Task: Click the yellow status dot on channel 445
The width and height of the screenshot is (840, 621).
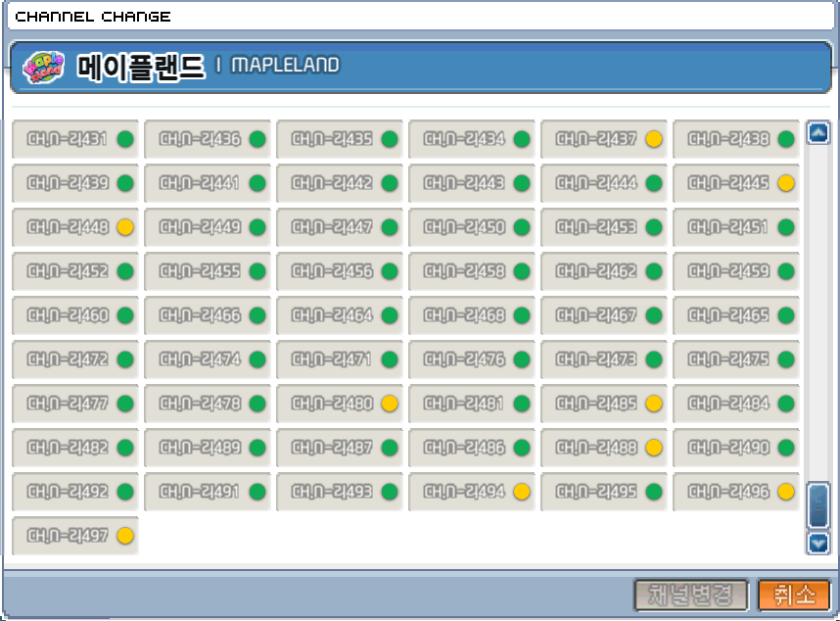Action: coord(786,183)
